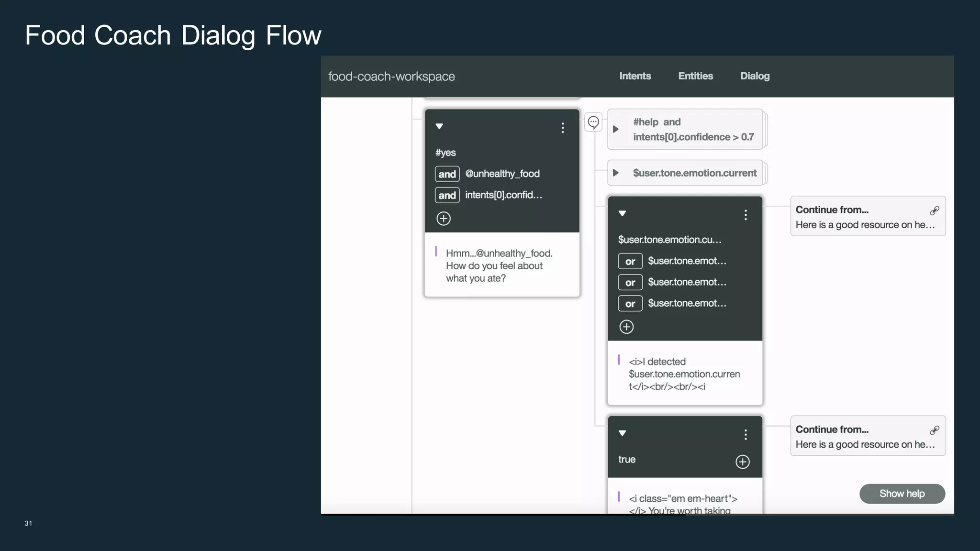Select the #yes condition text
The width and height of the screenshot is (980, 551).
tap(445, 153)
